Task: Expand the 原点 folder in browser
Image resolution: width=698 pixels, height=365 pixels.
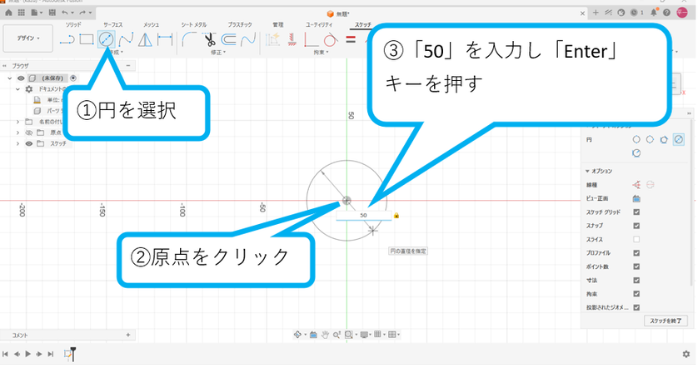Action: point(18,133)
